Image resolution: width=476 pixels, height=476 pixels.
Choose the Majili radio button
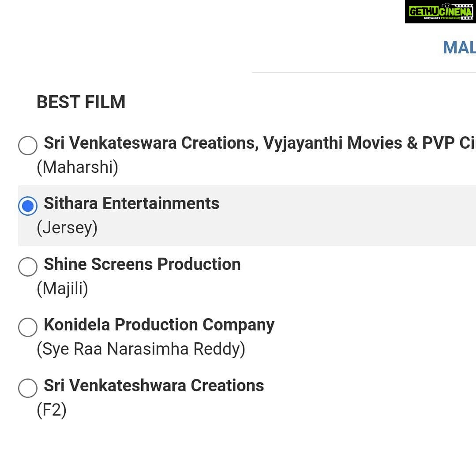coord(28,266)
